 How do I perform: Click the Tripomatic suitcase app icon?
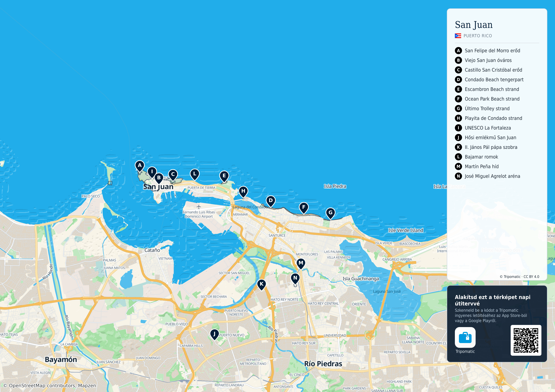coord(465,337)
